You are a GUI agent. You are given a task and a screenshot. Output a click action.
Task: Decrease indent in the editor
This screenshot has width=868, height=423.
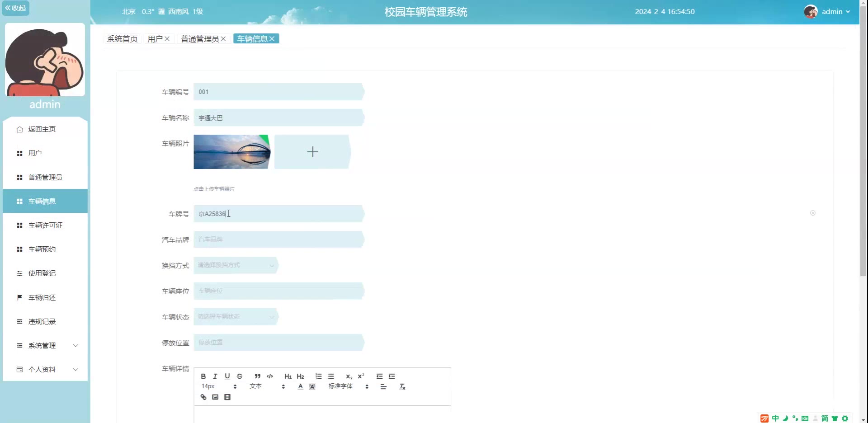pyautogui.click(x=379, y=376)
